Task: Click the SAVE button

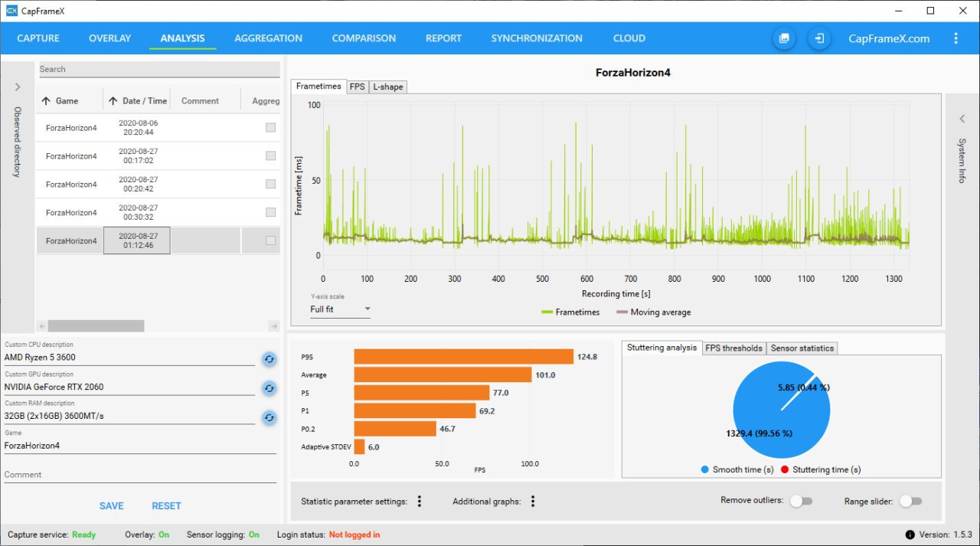Action: pyautogui.click(x=111, y=506)
